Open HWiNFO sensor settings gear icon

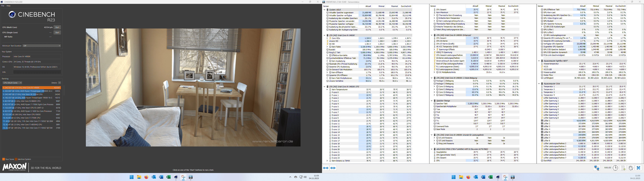point(631,168)
